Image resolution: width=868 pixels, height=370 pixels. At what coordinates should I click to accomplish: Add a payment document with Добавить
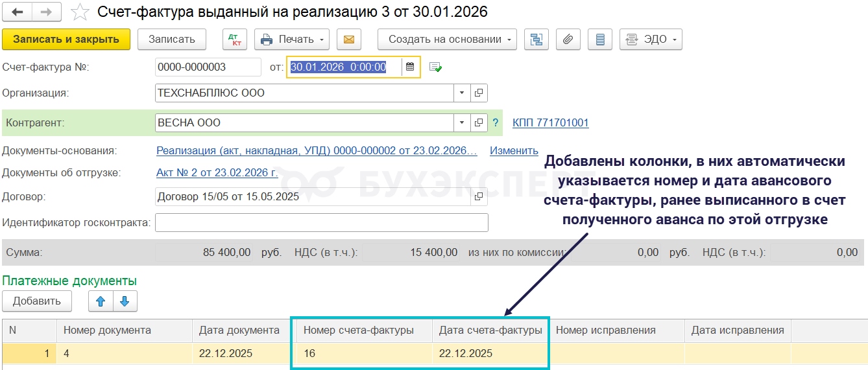37,301
